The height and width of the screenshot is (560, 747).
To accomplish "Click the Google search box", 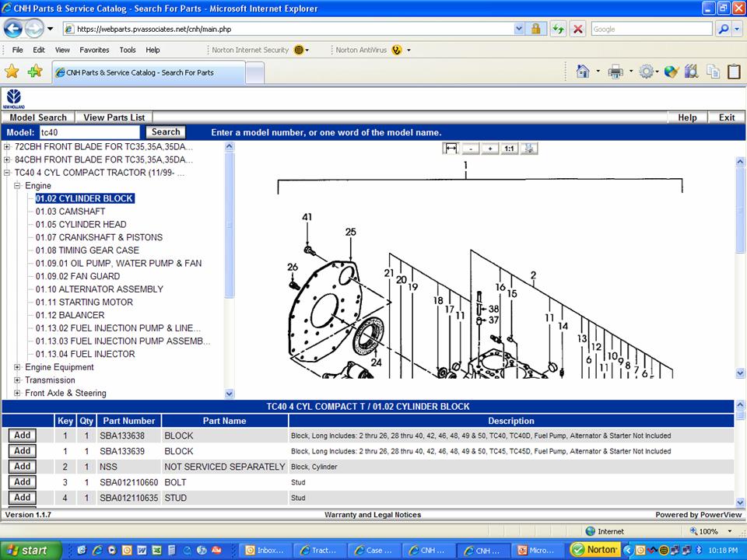I will (x=652, y=29).
